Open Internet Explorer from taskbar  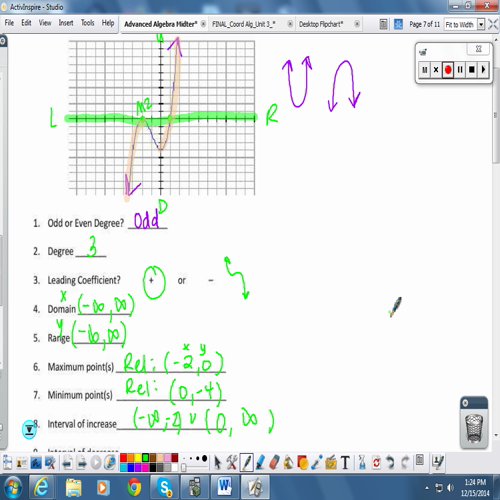click(42, 487)
